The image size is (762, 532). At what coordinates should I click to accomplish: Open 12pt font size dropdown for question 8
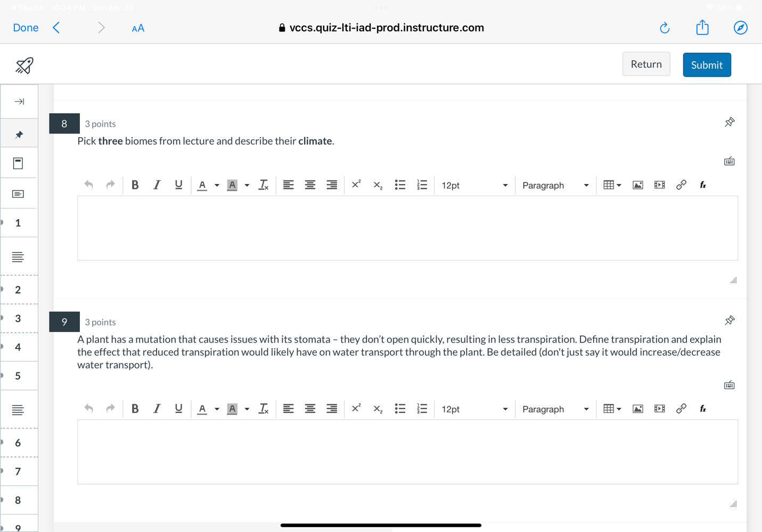[x=474, y=185]
